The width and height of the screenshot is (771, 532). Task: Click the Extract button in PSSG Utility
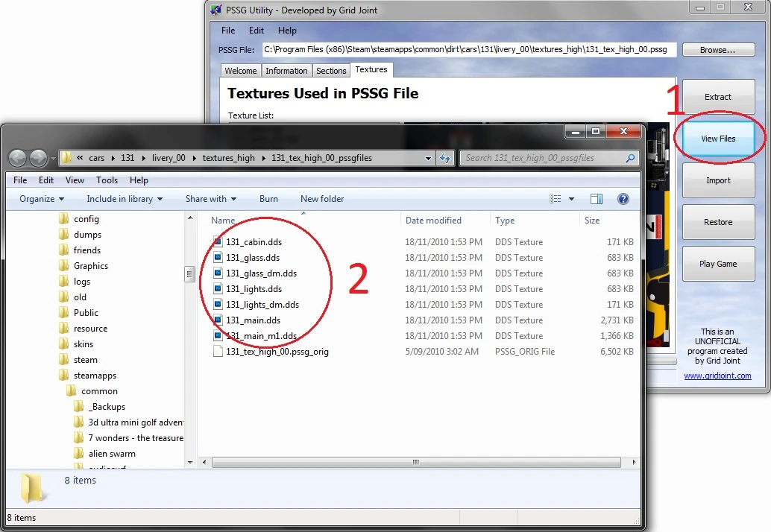pyautogui.click(x=718, y=97)
